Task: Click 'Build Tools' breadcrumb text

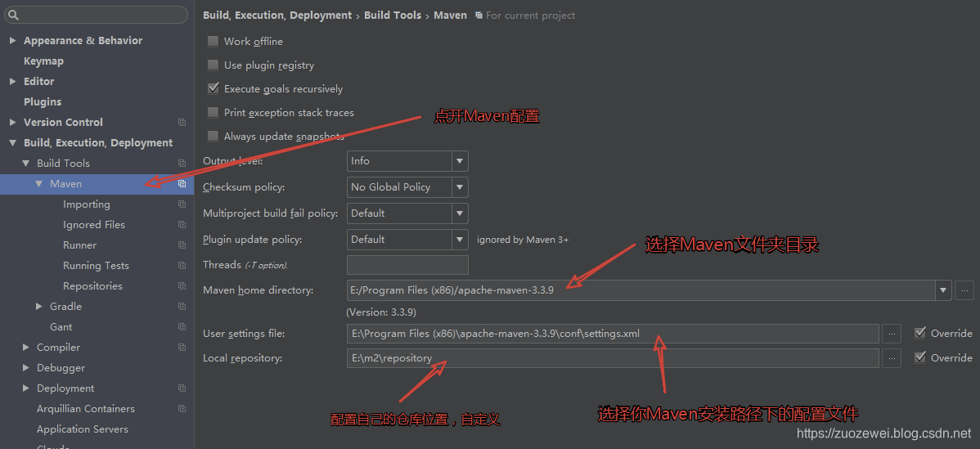Action: 393,15
